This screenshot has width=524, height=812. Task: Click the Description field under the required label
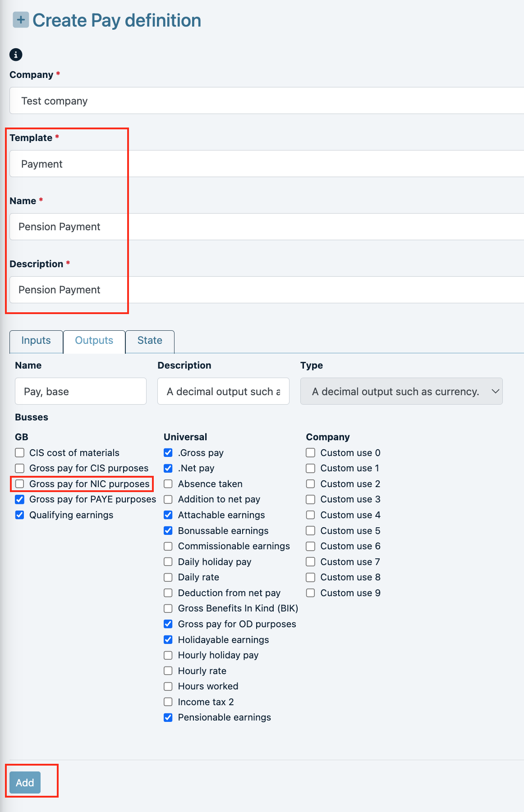pyautogui.click(x=266, y=290)
